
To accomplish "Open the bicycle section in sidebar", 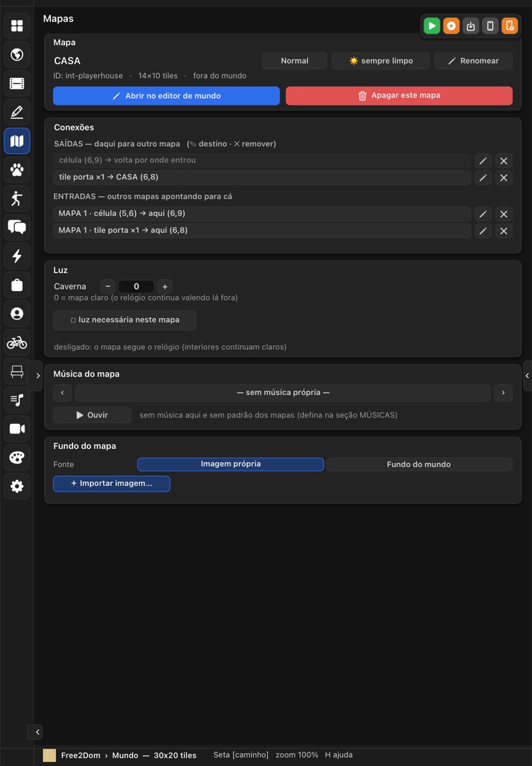I will [x=17, y=342].
